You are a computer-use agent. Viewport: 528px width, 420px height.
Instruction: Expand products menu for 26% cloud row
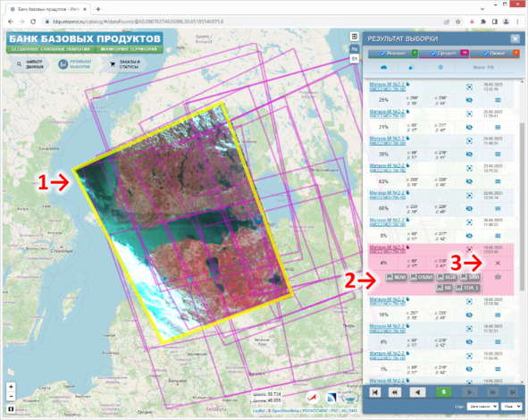coord(498,100)
